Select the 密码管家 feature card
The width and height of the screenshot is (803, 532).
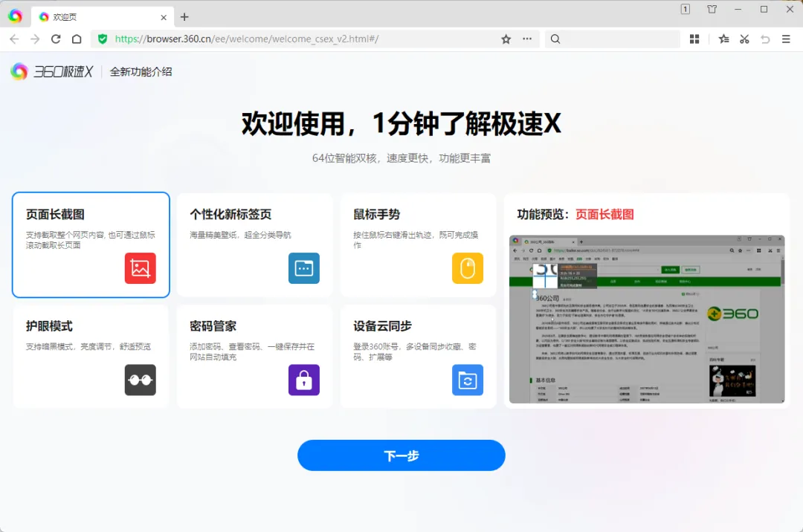255,357
